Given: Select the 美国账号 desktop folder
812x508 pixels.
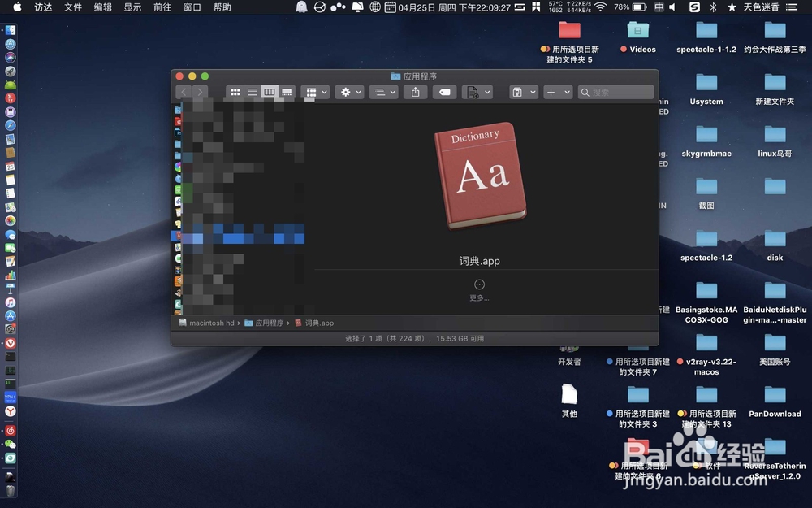Looking at the screenshot, I should (775, 350).
